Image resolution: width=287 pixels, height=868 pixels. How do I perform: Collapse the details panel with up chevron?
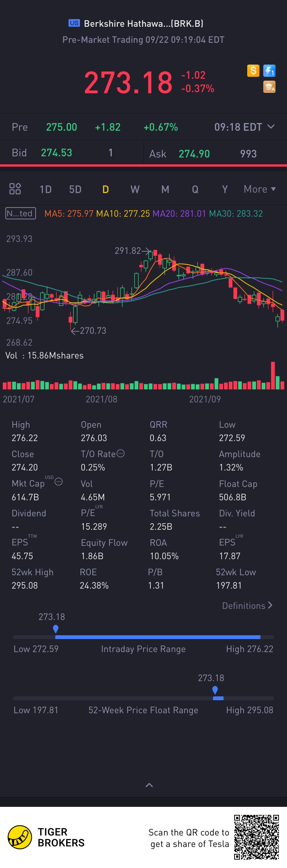[149, 785]
